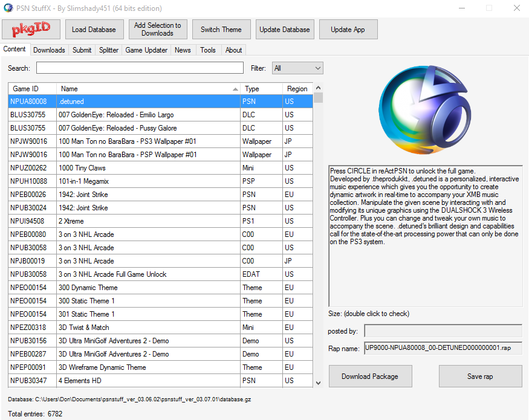Sort by the Type column header
This screenshot has height=420, width=529.
tap(261, 89)
